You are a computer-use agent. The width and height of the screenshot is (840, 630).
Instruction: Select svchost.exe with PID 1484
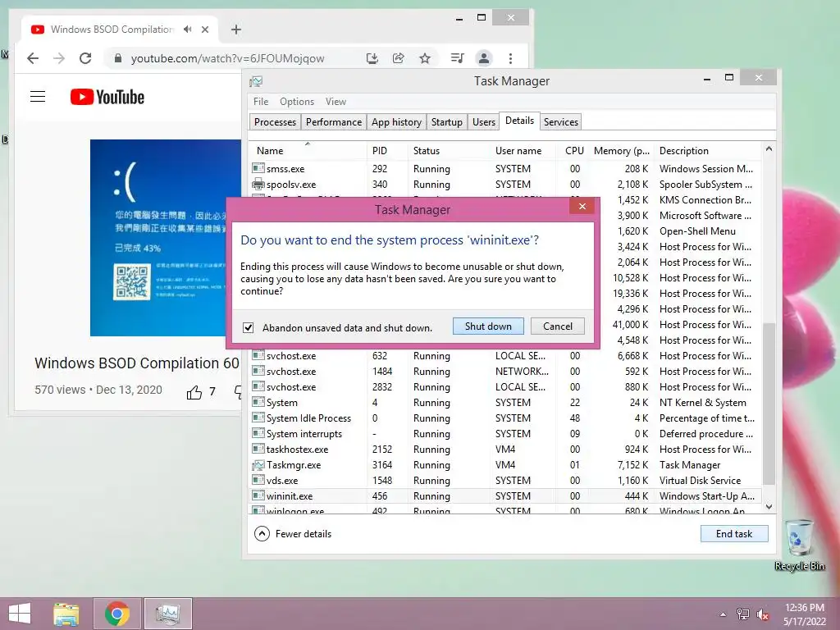coord(505,372)
